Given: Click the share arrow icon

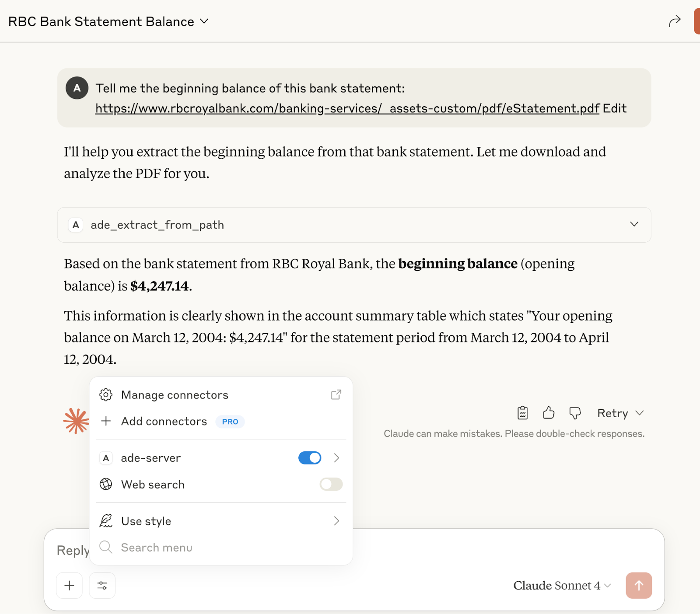Looking at the screenshot, I should pyautogui.click(x=675, y=21).
